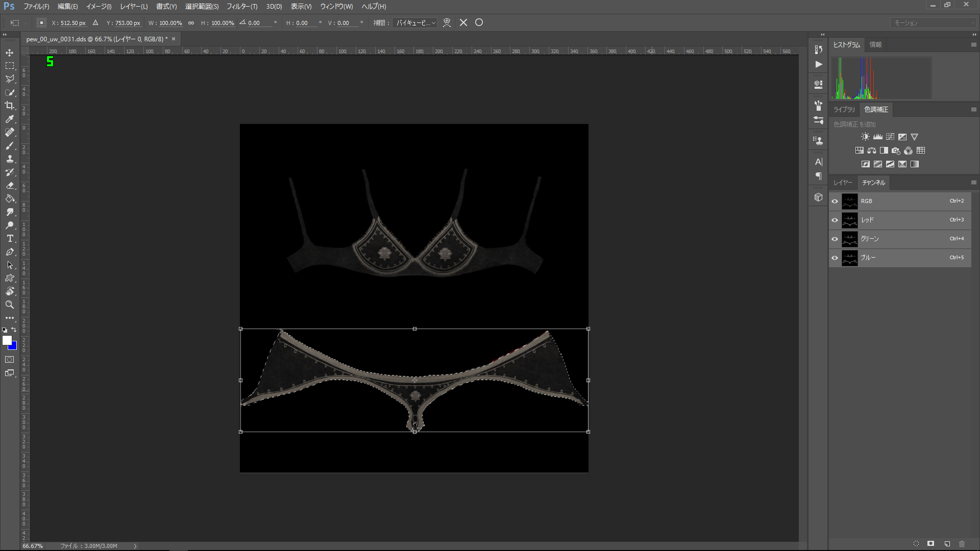Commit the transform with the circle icon
Viewport: 980px width, 551px height.
coord(479,22)
